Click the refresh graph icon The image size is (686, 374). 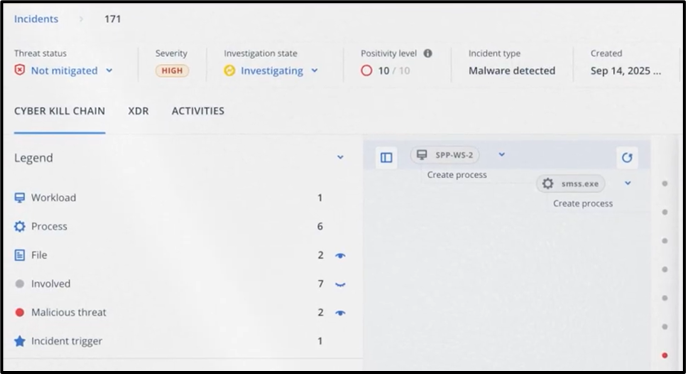[627, 157]
